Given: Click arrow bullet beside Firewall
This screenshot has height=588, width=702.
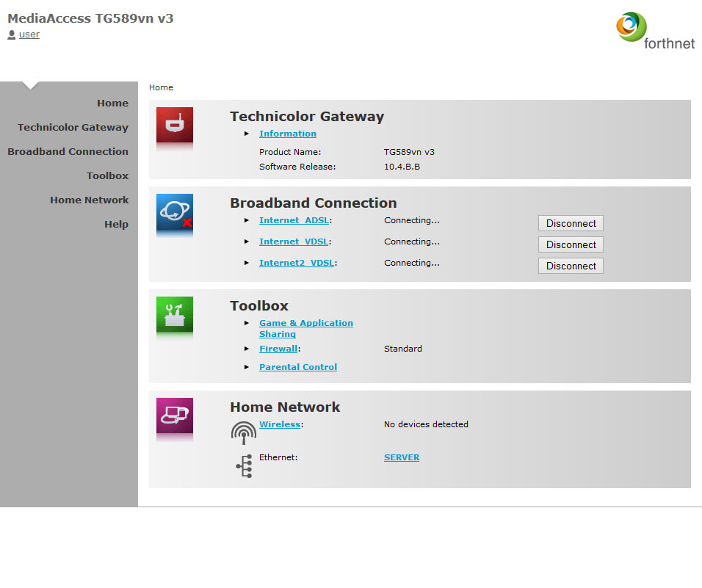Looking at the screenshot, I should 246,349.
